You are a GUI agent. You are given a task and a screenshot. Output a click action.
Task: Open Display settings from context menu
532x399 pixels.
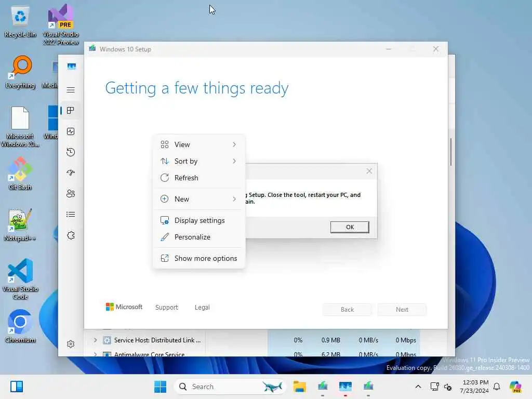(x=199, y=220)
